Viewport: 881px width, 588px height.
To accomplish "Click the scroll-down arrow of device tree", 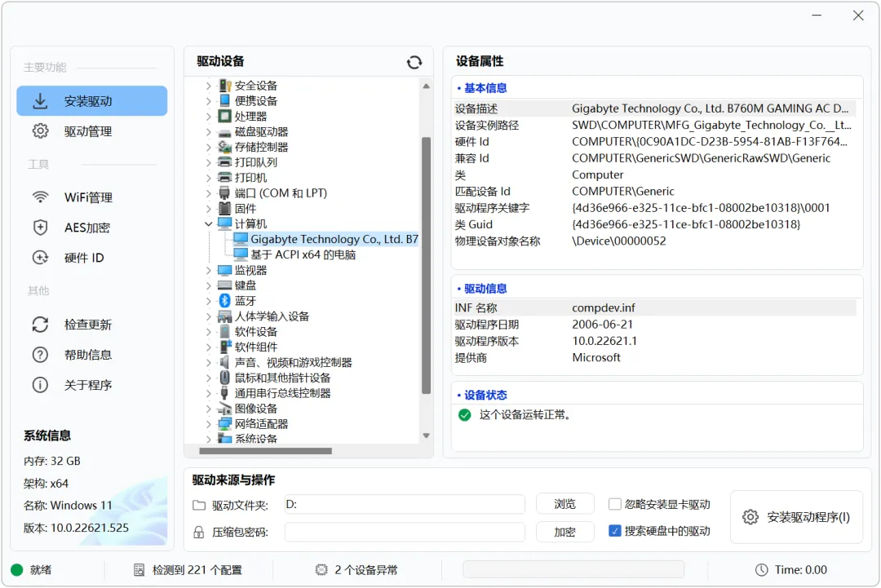I will pos(426,435).
